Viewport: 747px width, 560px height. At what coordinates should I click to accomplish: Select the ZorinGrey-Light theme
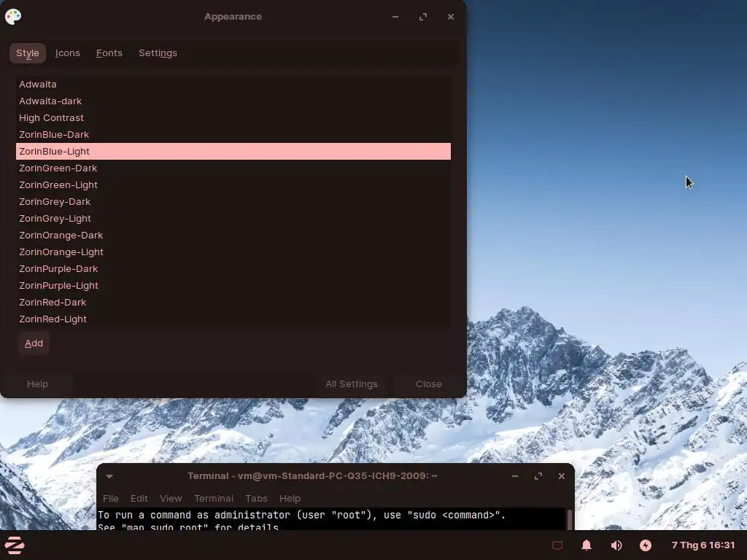(233, 219)
